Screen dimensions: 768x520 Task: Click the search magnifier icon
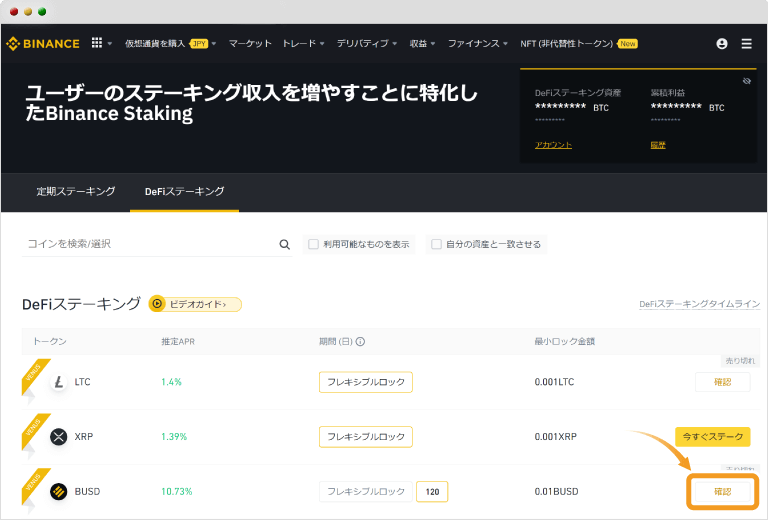coord(285,244)
